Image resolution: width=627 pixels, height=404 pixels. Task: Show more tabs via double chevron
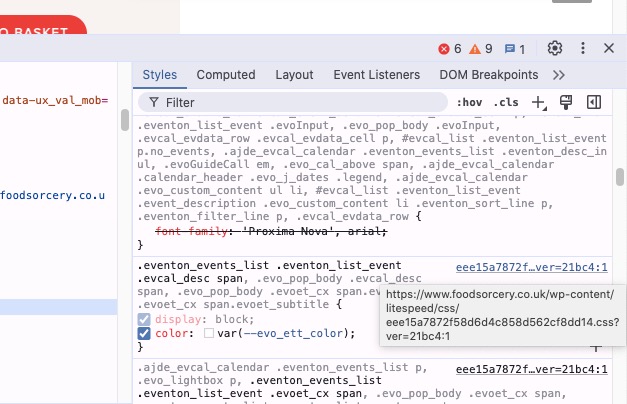point(559,75)
